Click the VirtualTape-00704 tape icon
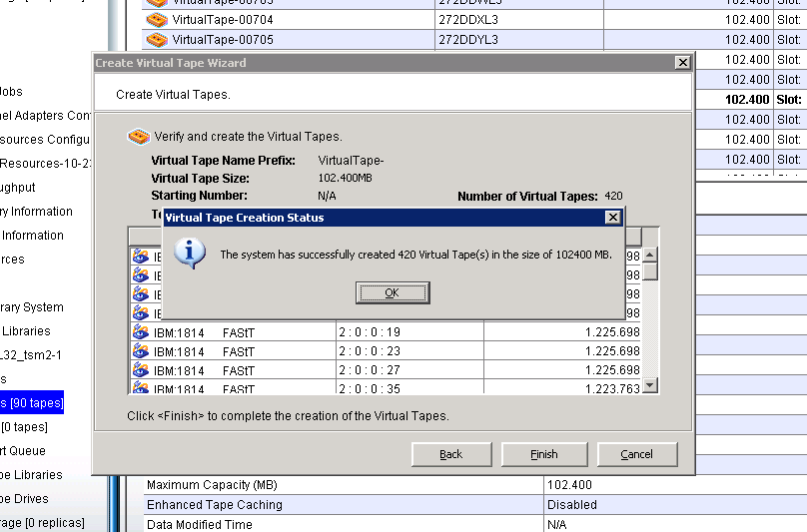This screenshot has width=807, height=532. [157, 20]
